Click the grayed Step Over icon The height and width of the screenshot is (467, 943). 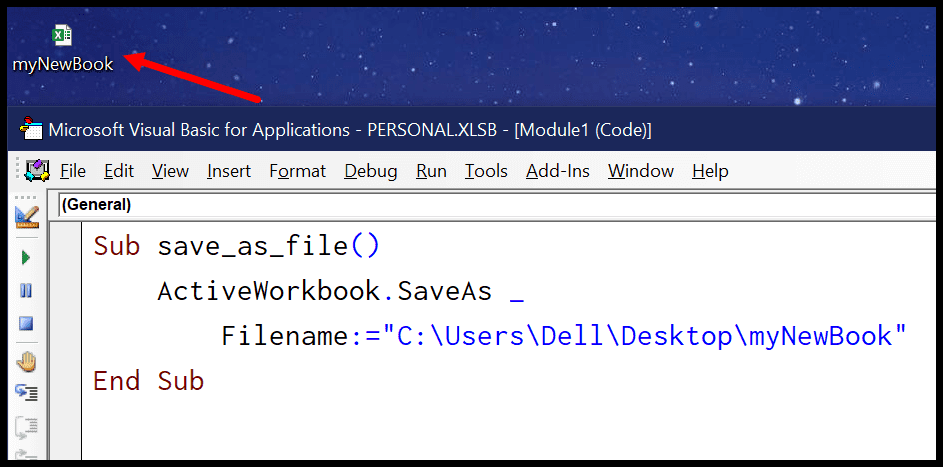(x=26, y=427)
